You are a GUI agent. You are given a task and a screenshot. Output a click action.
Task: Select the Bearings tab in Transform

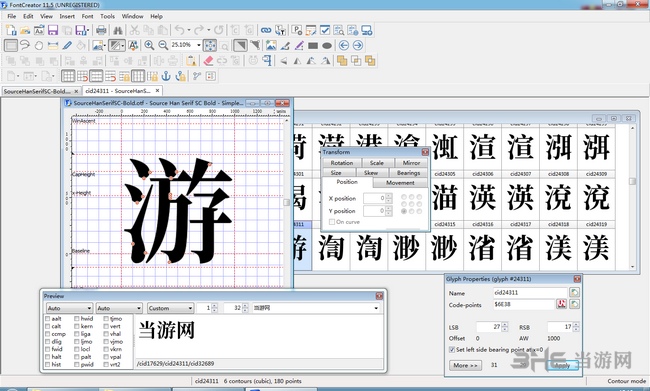click(x=408, y=173)
